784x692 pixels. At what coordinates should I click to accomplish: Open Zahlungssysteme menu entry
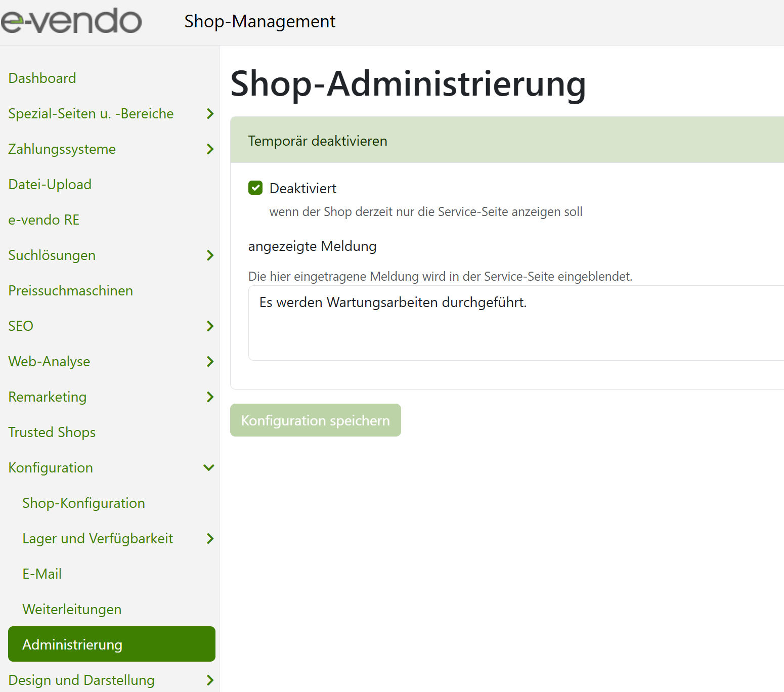62,149
